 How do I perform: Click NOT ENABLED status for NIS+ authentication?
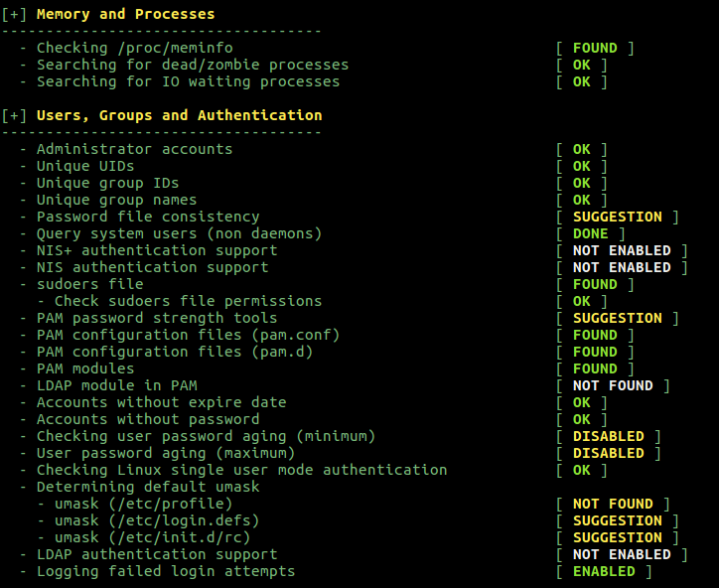point(622,250)
